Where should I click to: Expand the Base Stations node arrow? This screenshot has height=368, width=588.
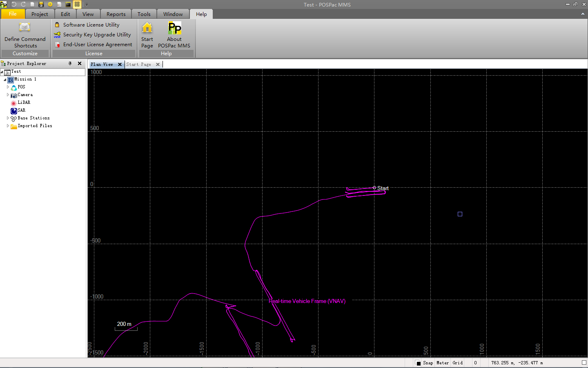[8, 118]
